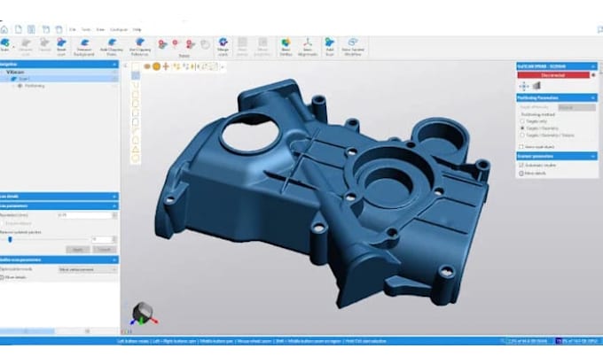
Task: Click the red pin target icon
Action: tap(176, 43)
